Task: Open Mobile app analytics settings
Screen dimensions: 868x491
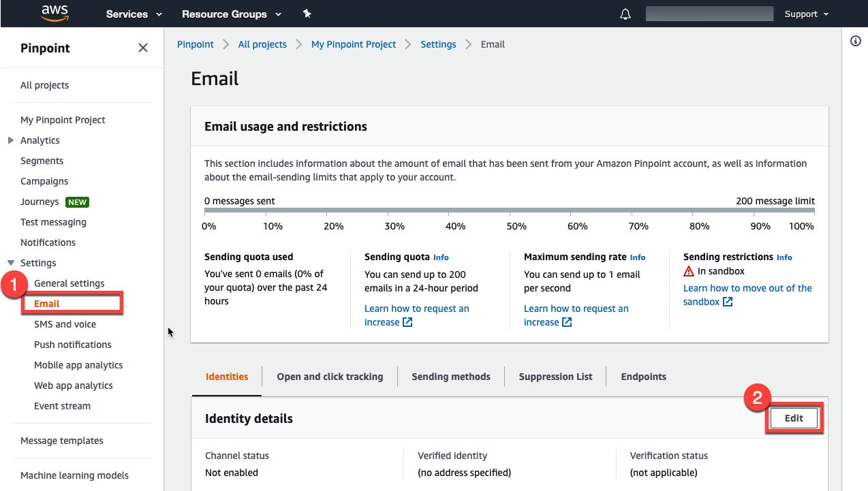Action: point(78,365)
